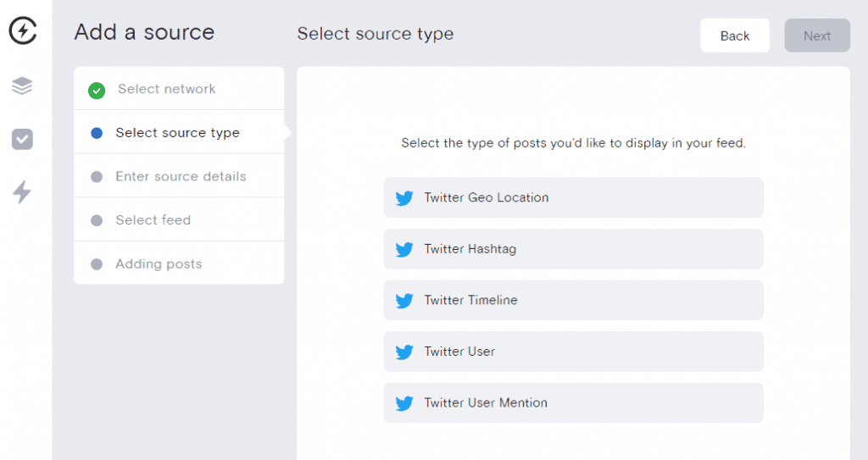Open the lightning bolt sidebar icon
This screenshot has height=460, width=868.
click(x=22, y=192)
